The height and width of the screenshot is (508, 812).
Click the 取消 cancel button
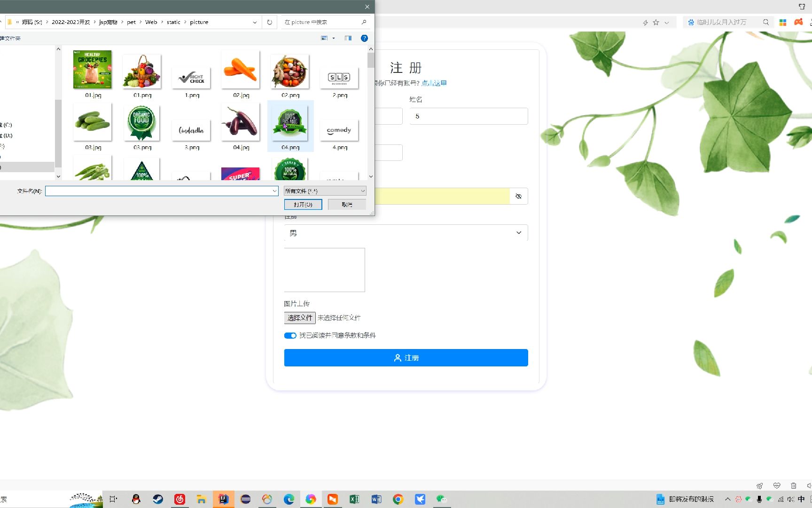pos(347,205)
